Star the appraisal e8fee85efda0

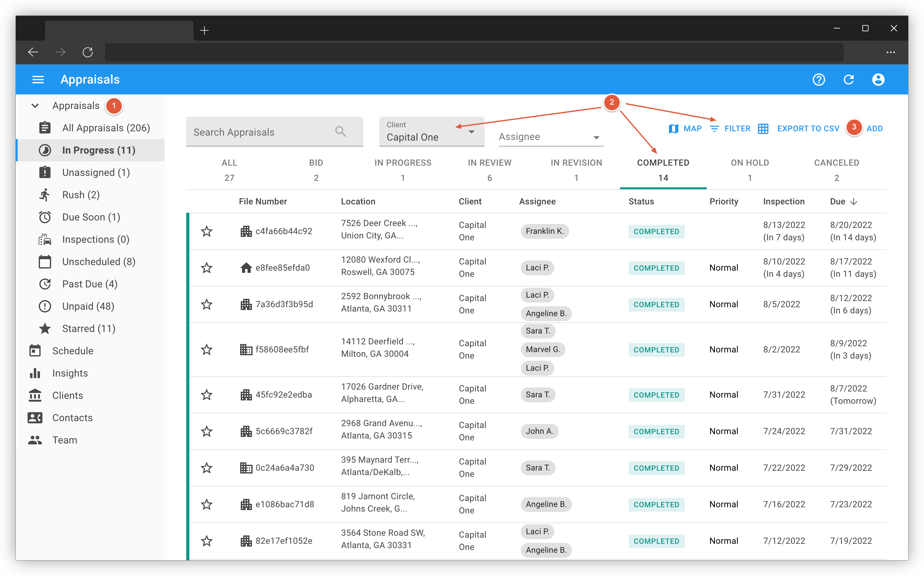(207, 268)
